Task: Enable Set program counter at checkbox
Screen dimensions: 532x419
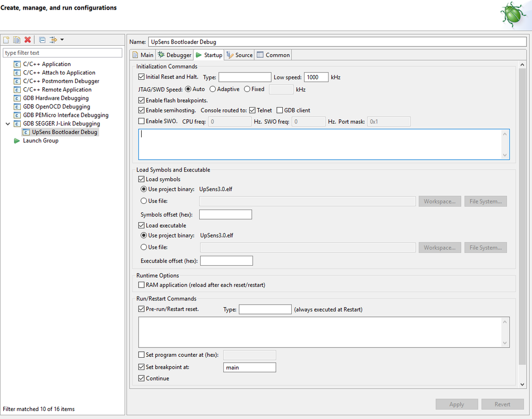Action: [x=142, y=355]
